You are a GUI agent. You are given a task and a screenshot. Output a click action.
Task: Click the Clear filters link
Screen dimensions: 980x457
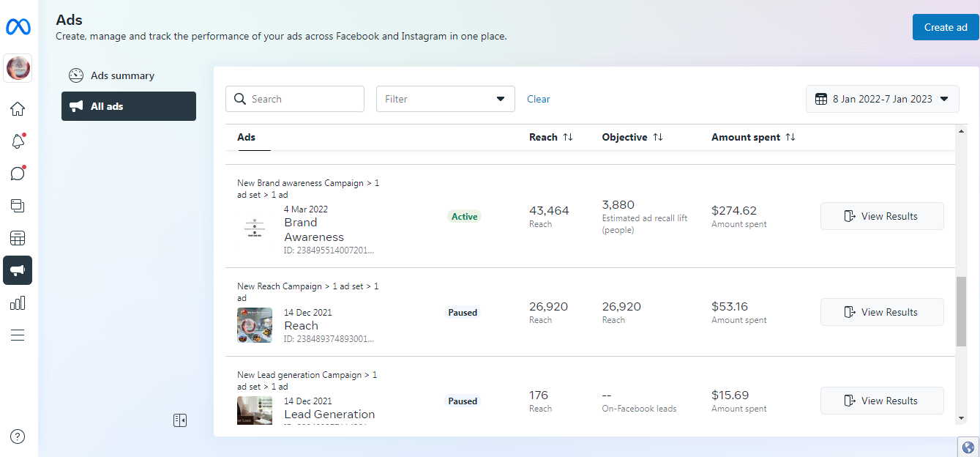click(x=539, y=99)
